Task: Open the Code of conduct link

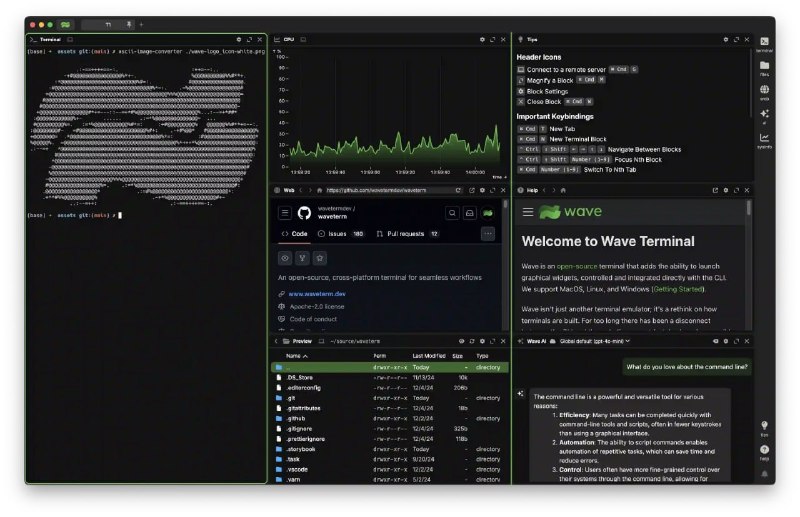Action: (x=313, y=319)
